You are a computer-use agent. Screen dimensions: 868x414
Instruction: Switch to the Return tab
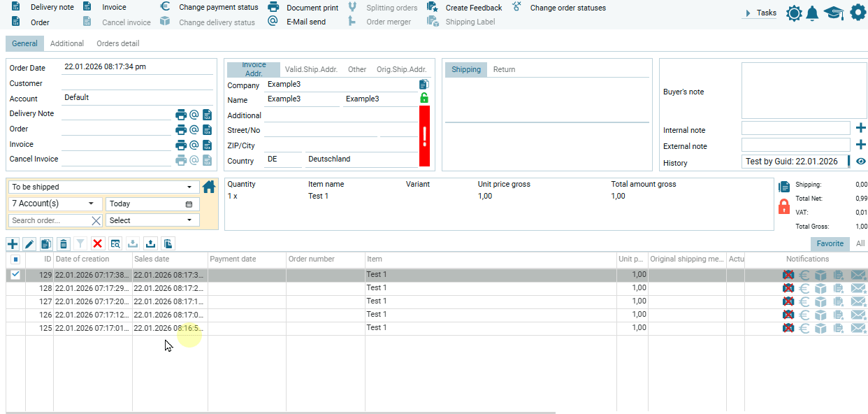(504, 69)
